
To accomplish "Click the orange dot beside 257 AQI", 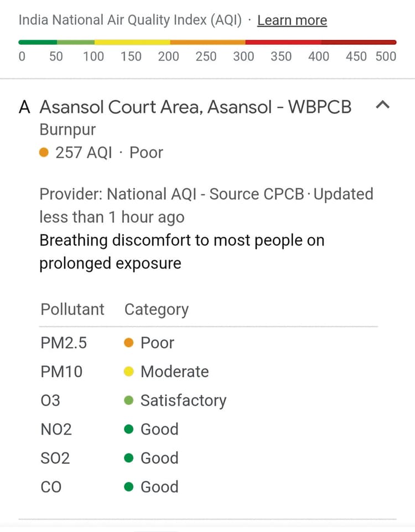I will point(45,153).
